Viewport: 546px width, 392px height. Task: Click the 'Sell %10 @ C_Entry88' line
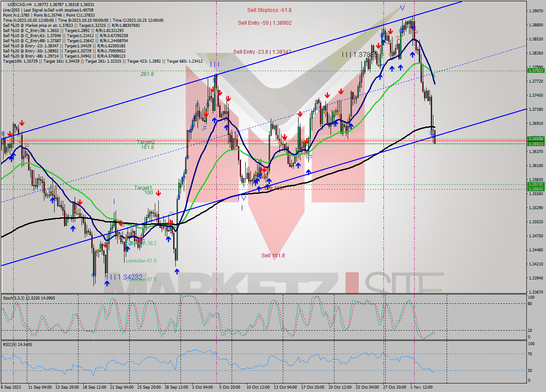65,40
